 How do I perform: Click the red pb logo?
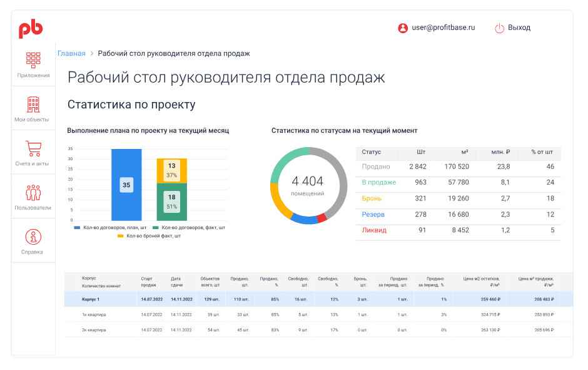click(x=31, y=29)
